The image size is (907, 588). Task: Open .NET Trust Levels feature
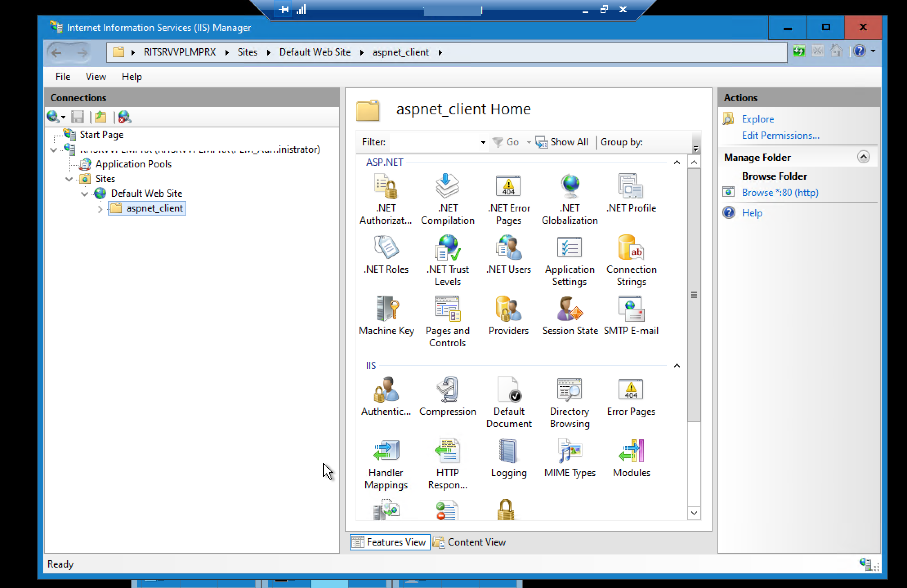[x=448, y=261]
